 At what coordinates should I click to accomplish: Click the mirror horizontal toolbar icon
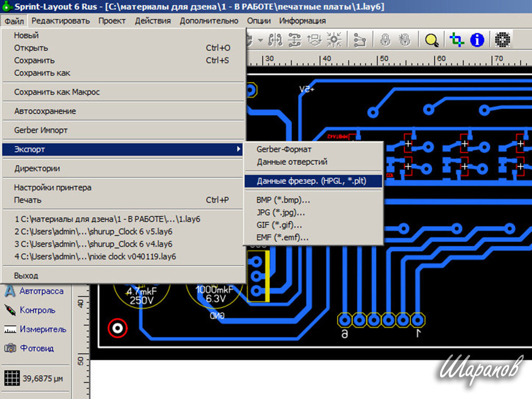click(x=275, y=39)
